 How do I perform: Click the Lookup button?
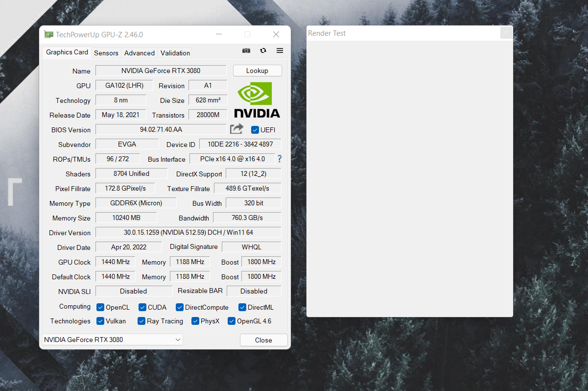[257, 71]
